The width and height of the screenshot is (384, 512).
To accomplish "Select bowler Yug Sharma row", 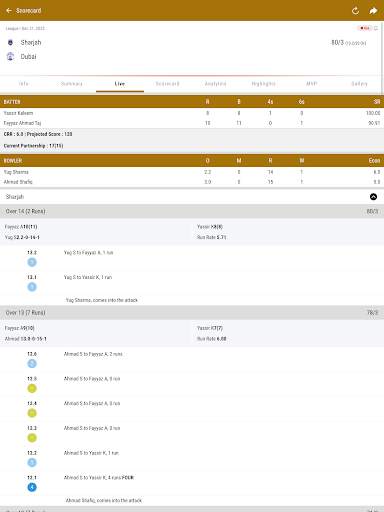I will pyautogui.click(x=192, y=172).
